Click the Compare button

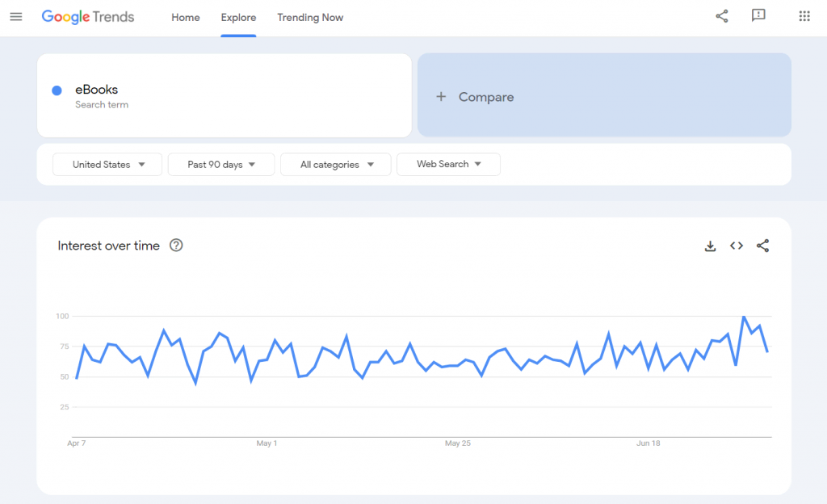click(x=485, y=97)
